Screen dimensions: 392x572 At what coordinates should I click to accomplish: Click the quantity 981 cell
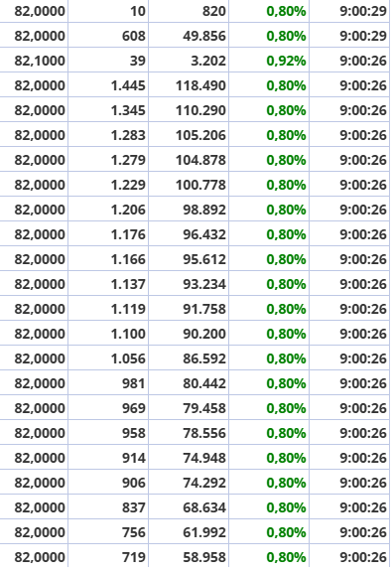[x=108, y=383]
